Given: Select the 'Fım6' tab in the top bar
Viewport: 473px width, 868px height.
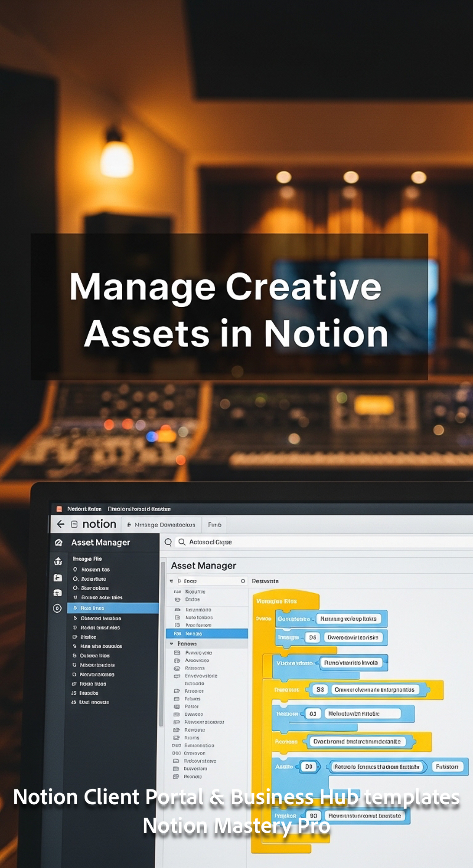Looking at the screenshot, I should coord(215,525).
